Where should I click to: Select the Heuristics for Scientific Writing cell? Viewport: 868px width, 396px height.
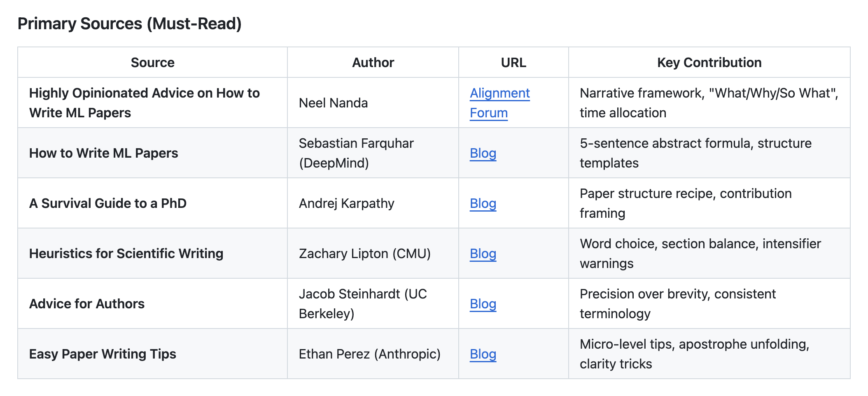click(126, 254)
